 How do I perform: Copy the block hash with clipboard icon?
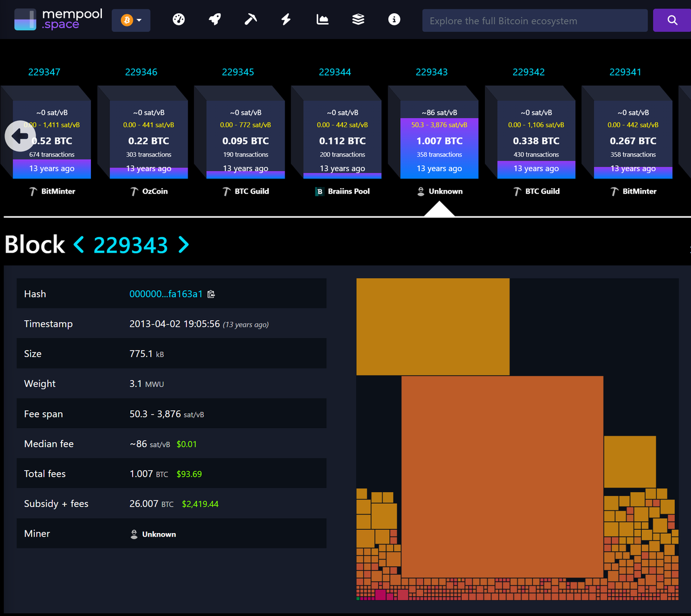click(211, 294)
